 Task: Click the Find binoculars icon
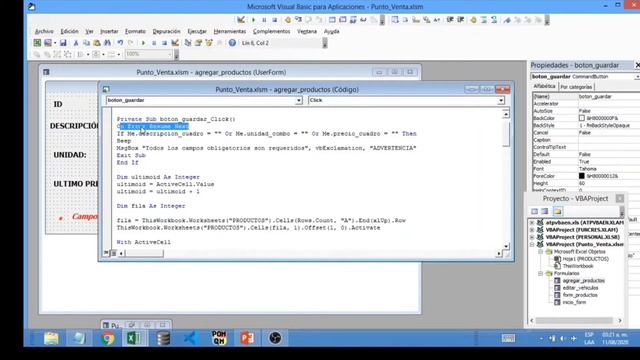pos(107,43)
